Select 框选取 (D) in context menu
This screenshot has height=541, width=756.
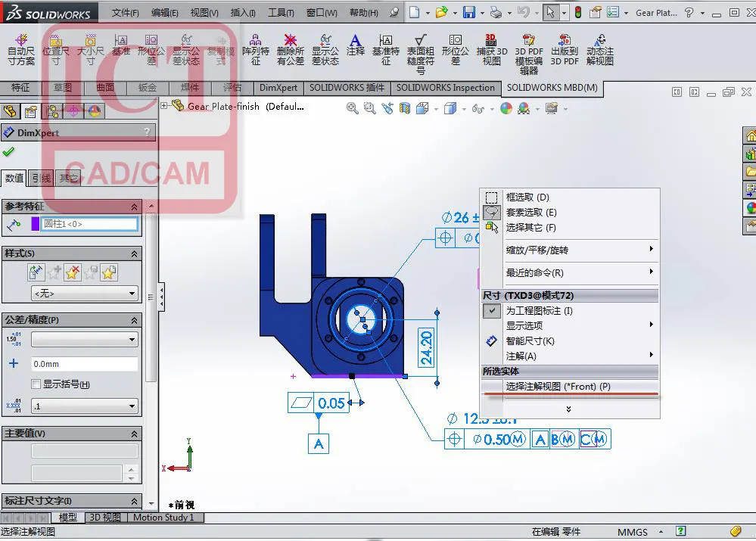click(570, 197)
